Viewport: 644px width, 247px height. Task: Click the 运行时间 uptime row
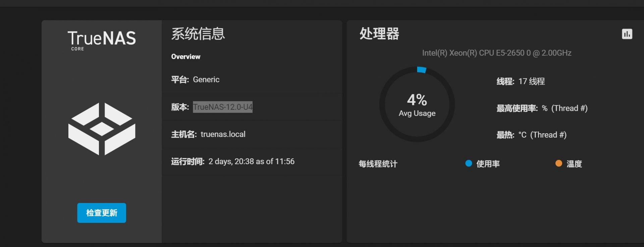[252, 161]
